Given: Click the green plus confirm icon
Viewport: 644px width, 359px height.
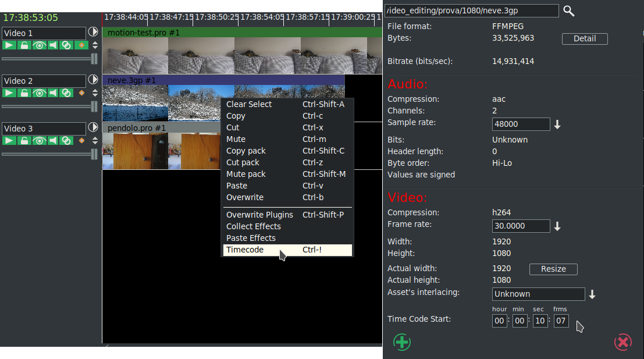Looking at the screenshot, I should click(x=401, y=342).
